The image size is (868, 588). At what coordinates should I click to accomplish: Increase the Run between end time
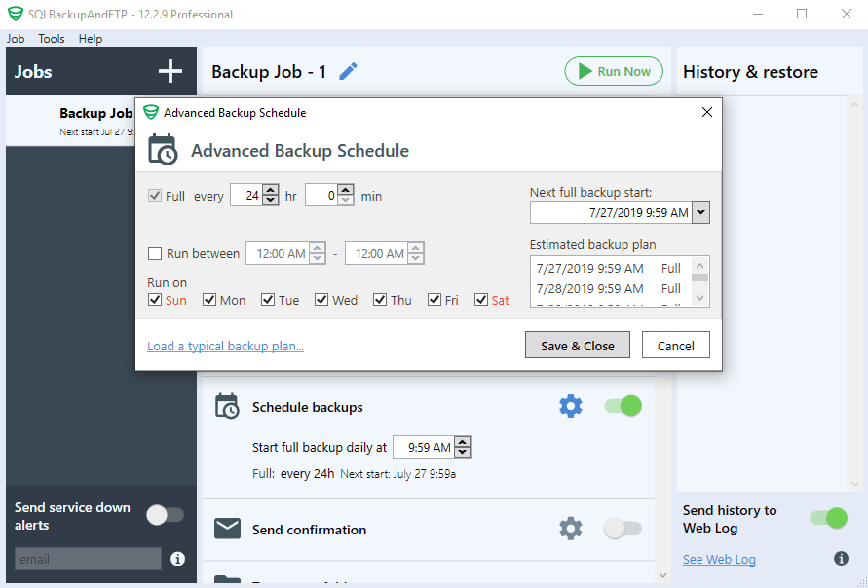(x=416, y=248)
